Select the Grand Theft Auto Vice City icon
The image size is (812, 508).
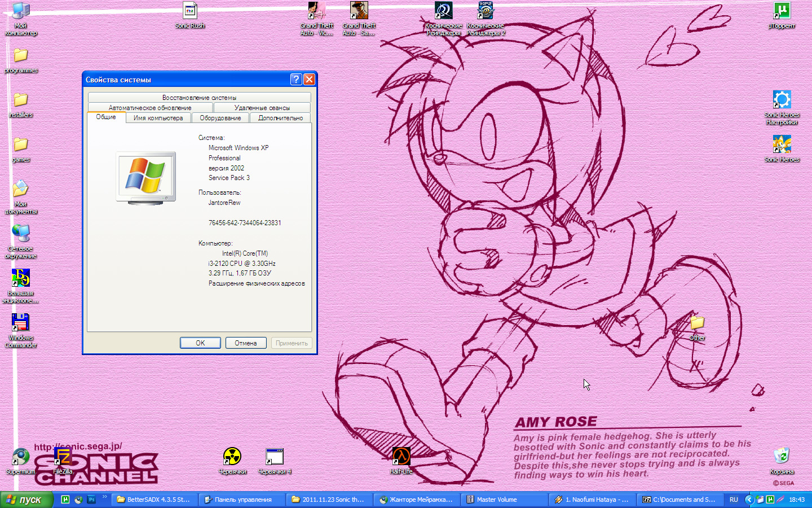coord(316,11)
